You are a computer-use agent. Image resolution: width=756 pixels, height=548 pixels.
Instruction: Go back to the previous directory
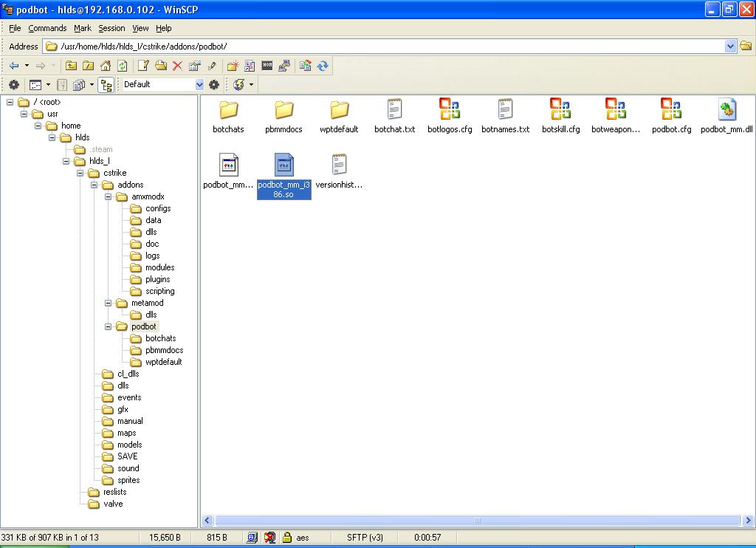pos(14,66)
